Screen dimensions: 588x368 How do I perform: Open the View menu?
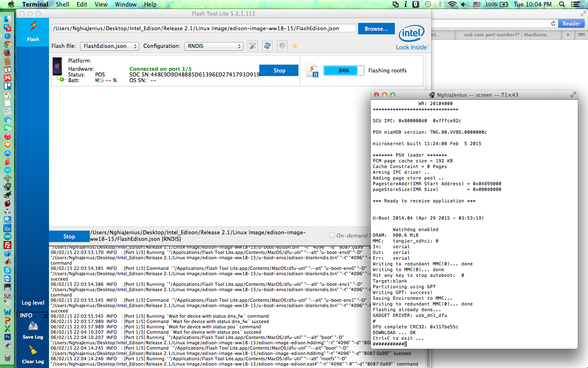(101, 4)
